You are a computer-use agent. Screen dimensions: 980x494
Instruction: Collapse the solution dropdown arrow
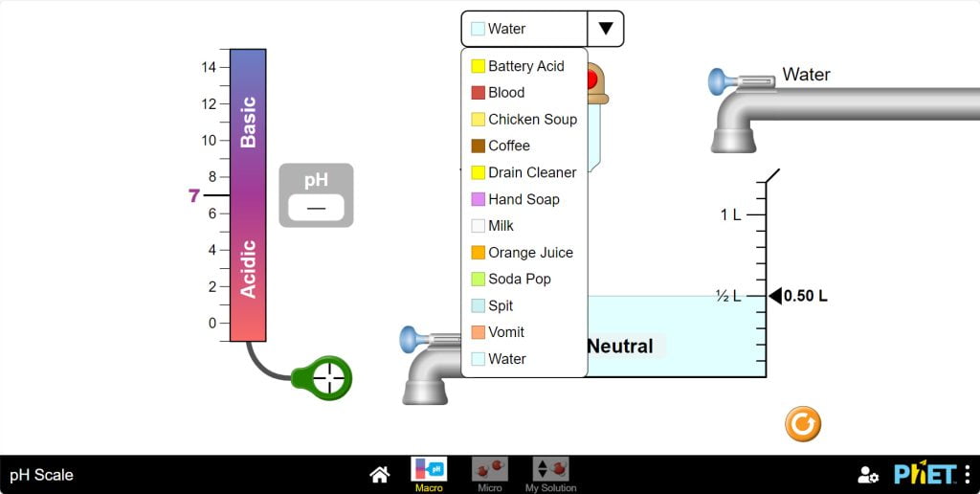click(x=606, y=29)
